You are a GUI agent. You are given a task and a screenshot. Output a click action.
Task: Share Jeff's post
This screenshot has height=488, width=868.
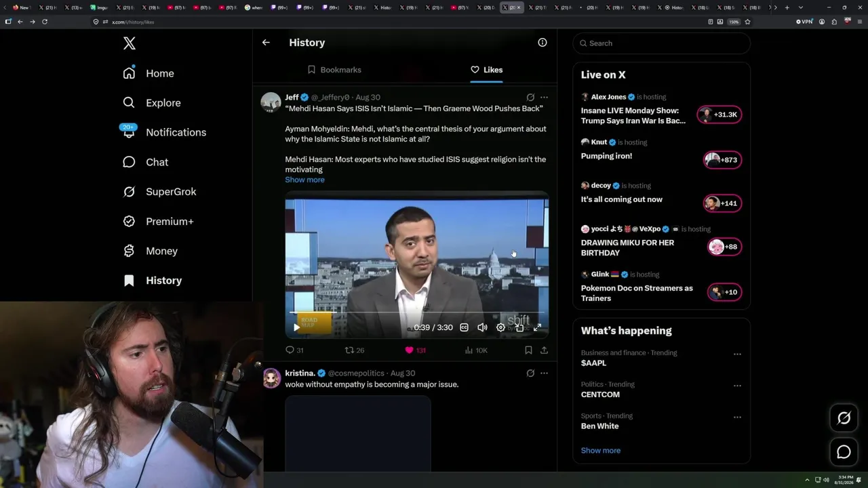coord(544,350)
